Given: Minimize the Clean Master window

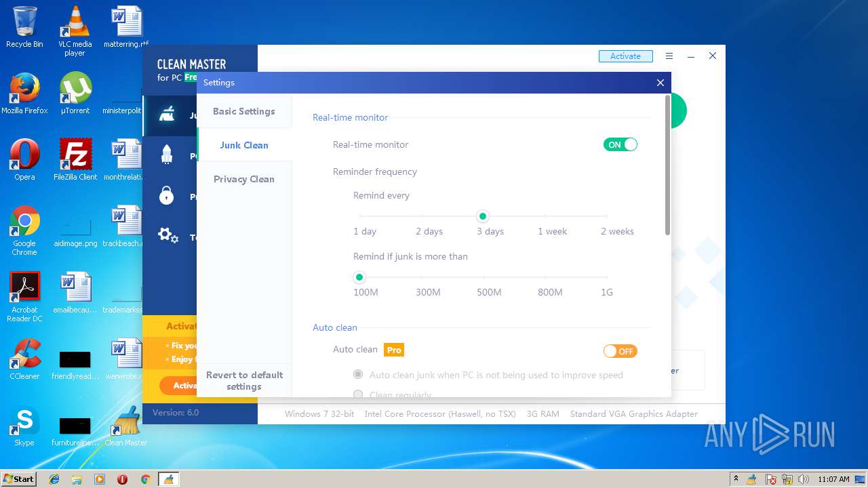Looking at the screenshot, I should pyautogui.click(x=691, y=56).
